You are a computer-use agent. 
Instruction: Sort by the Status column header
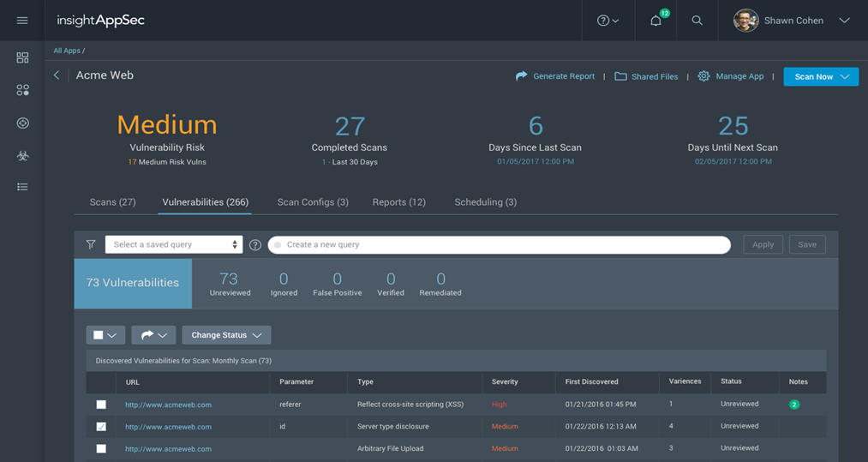pos(731,381)
